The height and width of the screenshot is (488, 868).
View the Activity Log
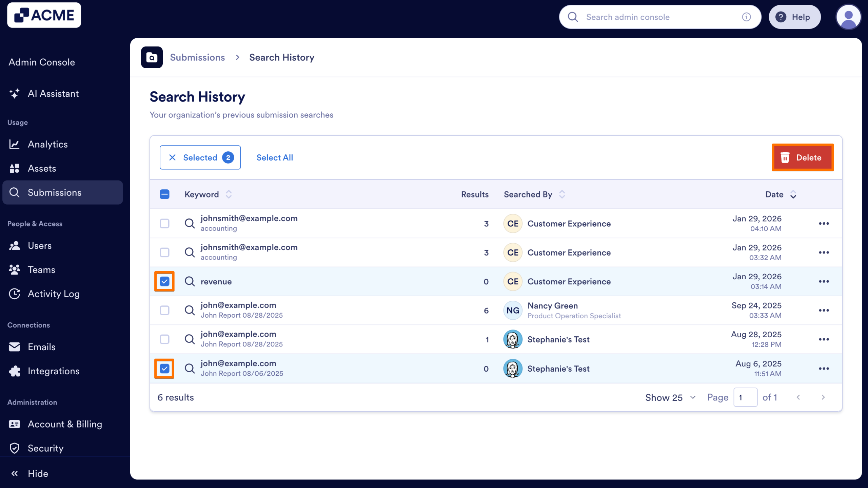[x=54, y=294]
